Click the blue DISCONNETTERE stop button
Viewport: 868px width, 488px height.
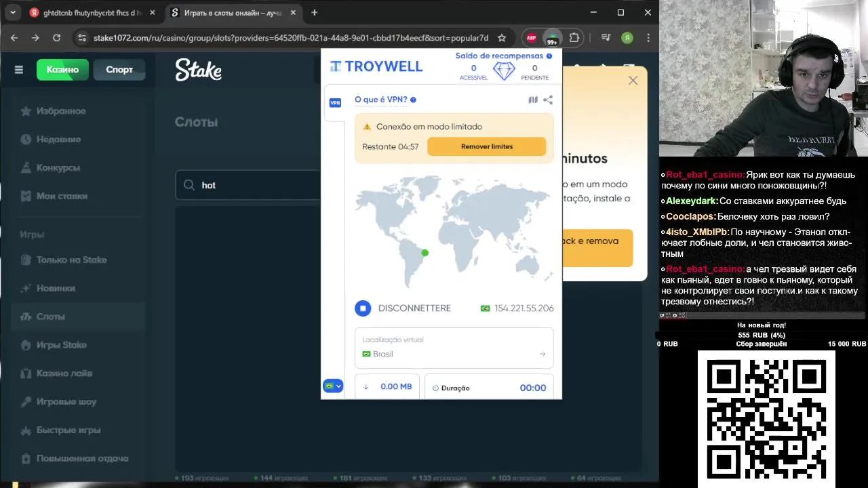point(363,308)
